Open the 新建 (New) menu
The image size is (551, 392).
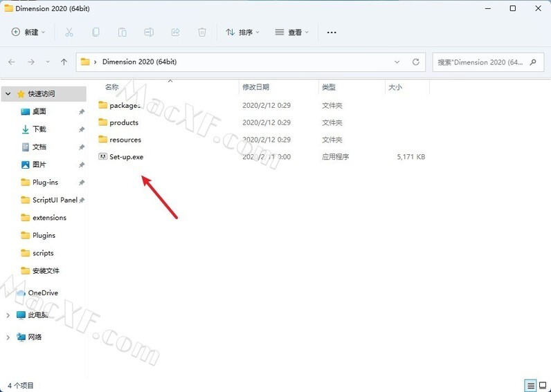28,32
